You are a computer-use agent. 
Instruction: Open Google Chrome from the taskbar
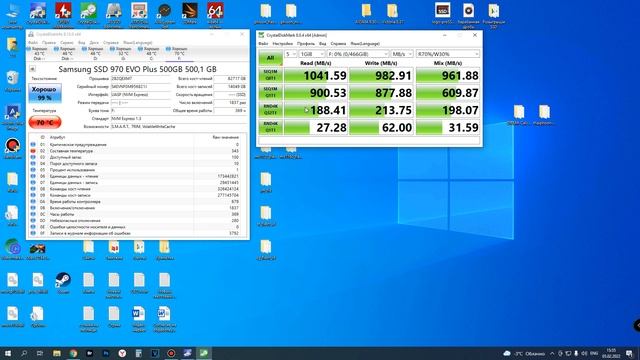click(x=73, y=353)
